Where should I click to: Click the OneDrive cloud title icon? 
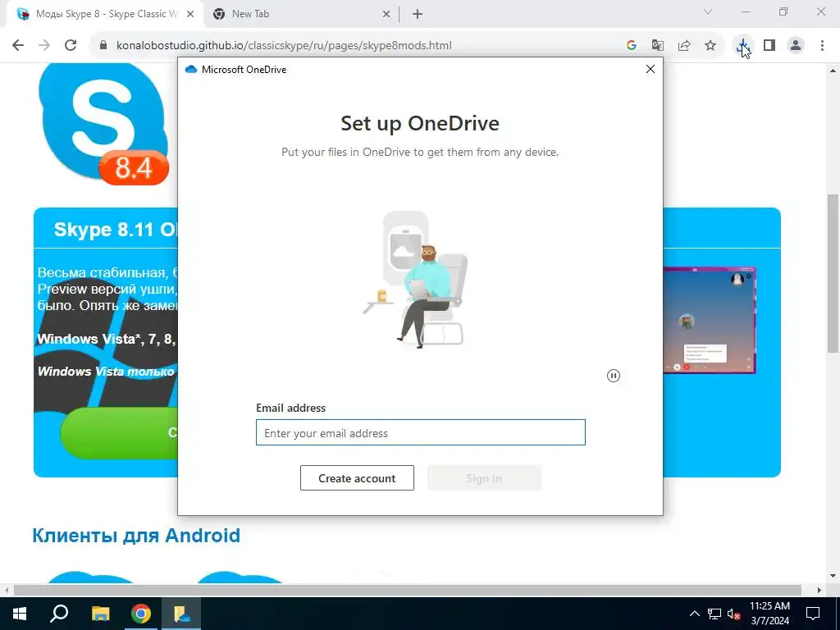pyautogui.click(x=190, y=69)
